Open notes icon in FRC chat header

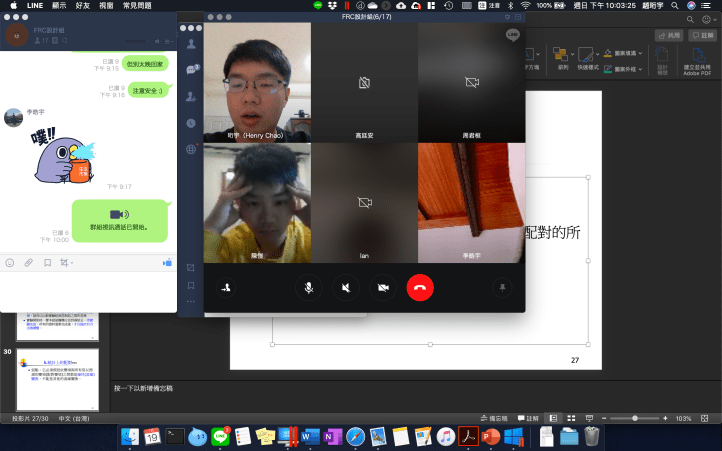coord(55,41)
